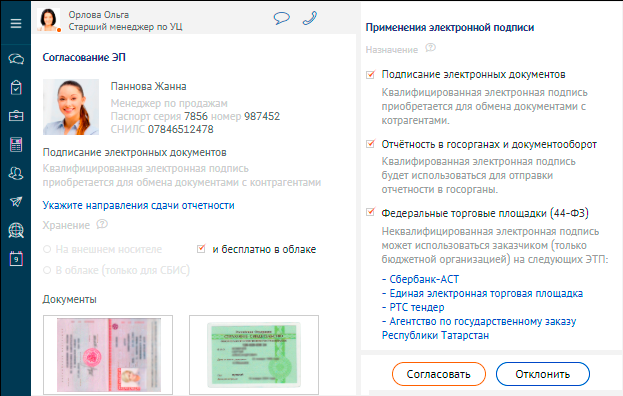Open the calculator sidebar icon
623x396 pixels.
coord(16,145)
